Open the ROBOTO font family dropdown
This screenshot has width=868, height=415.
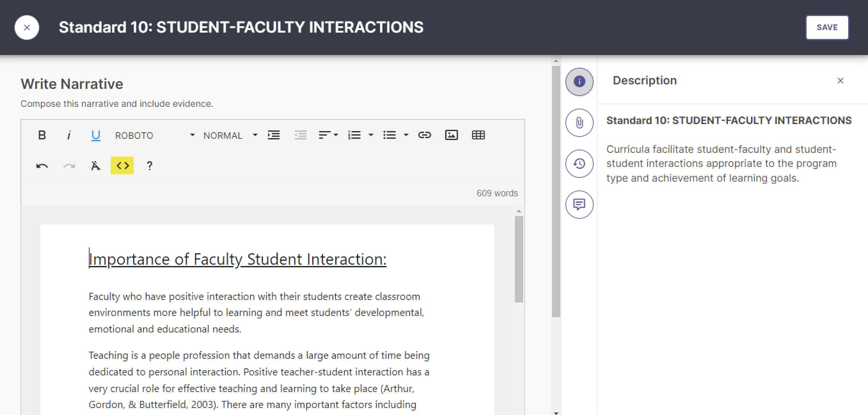click(155, 135)
